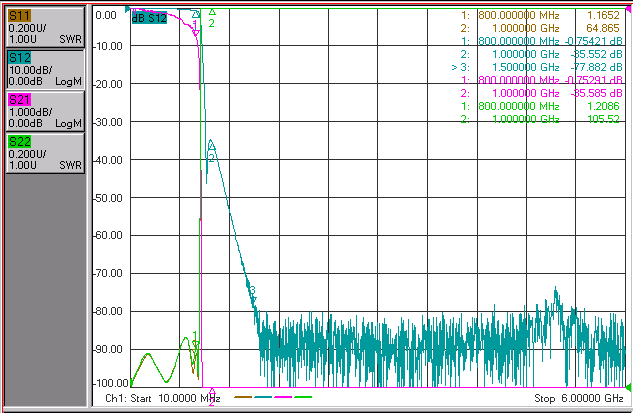Select teal marker 2 triangle at S12 peak
The width and height of the screenshot is (633, 413).
pyautogui.click(x=211, y=145)
